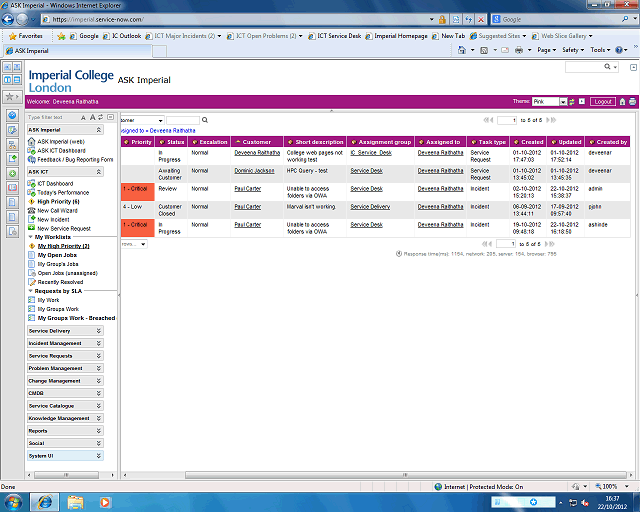Viewport: 640px width, 512px height.
Task: Open ICT Dashboard from ASK ICT section
Action: pyautogui.click(x=55, y=183)
